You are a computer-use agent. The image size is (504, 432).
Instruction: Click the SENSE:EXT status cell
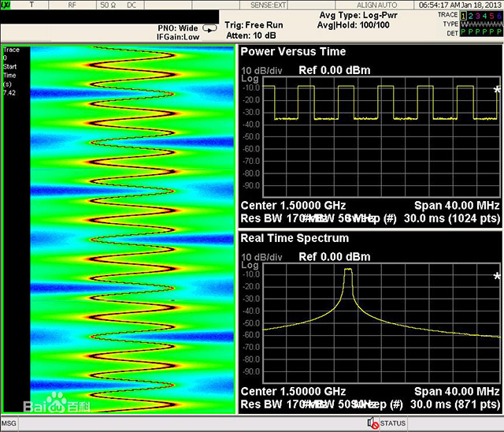click(x=268, y=6)
